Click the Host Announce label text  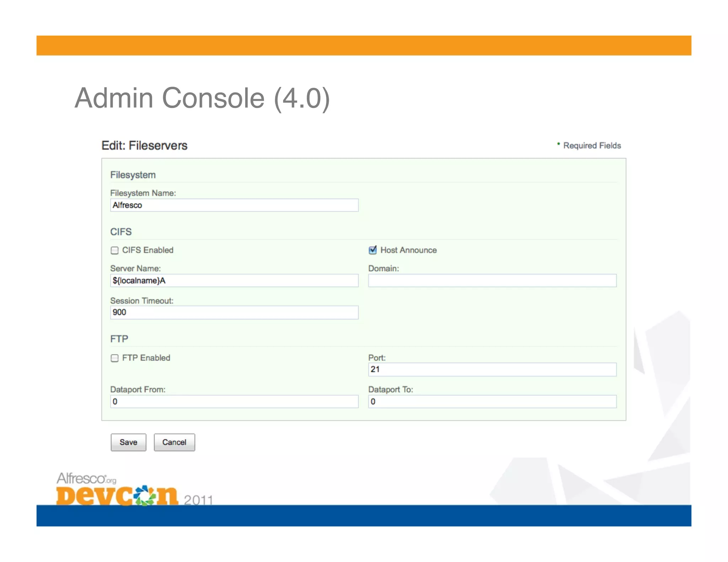pos(409,250)
